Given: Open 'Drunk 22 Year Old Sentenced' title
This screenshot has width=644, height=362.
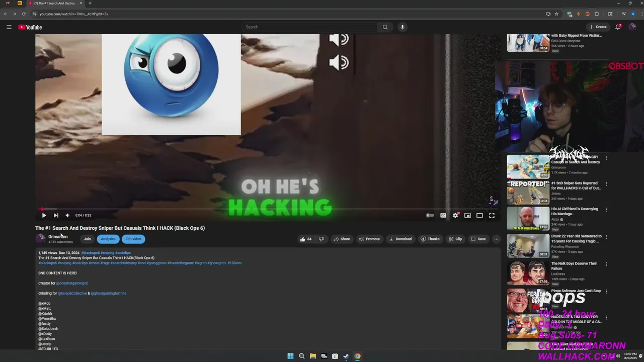Looking at the screenshot, I should coord(576,239).
